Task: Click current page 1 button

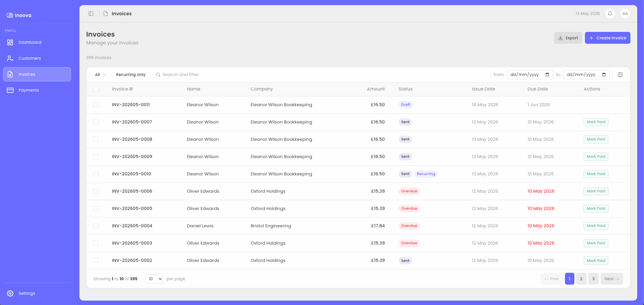Action: tap(570, 279)
